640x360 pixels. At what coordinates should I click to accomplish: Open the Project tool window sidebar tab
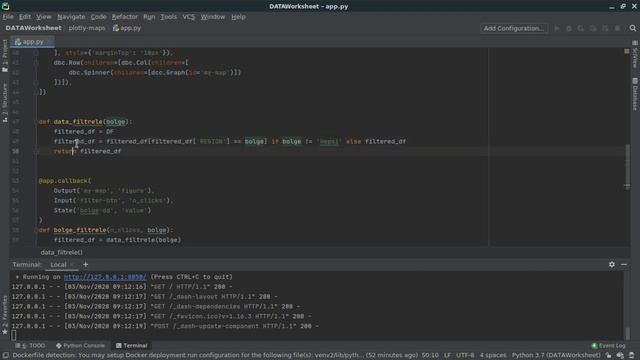(4, 56)
